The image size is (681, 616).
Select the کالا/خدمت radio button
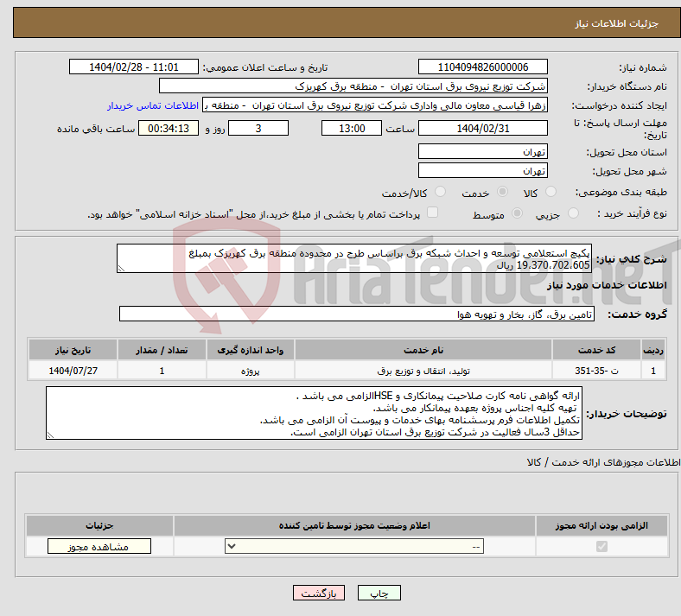(x=440, y=192)
